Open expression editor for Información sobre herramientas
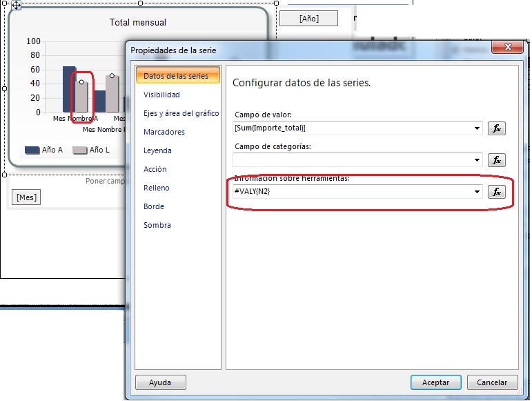The height and width of the screenshot is (401, 532). click(496, 192)
